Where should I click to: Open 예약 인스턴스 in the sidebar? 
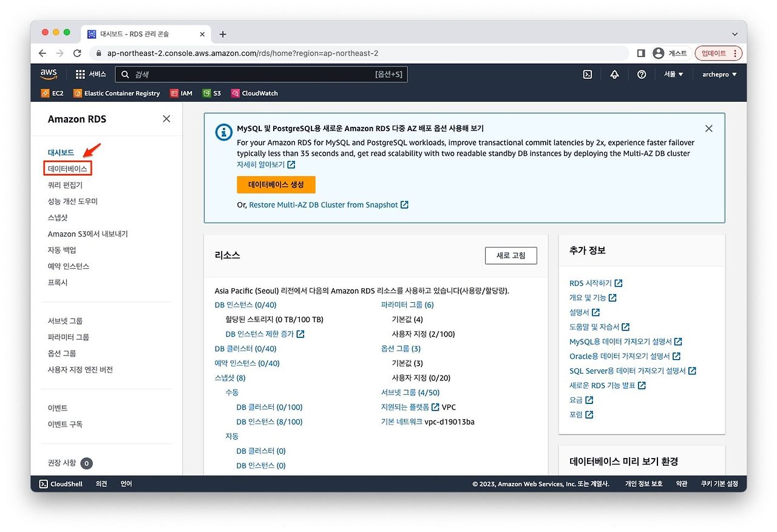(69, 266)
